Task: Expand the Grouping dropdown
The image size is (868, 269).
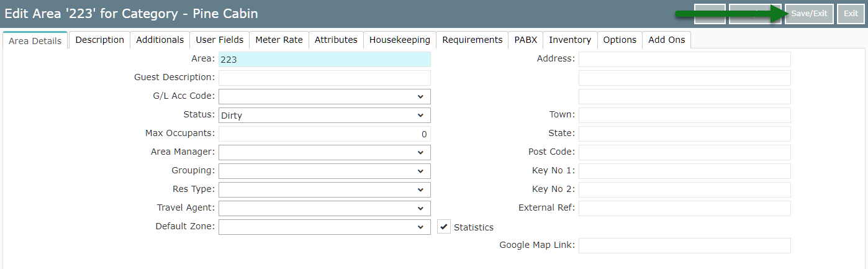Action: (324, 171)
